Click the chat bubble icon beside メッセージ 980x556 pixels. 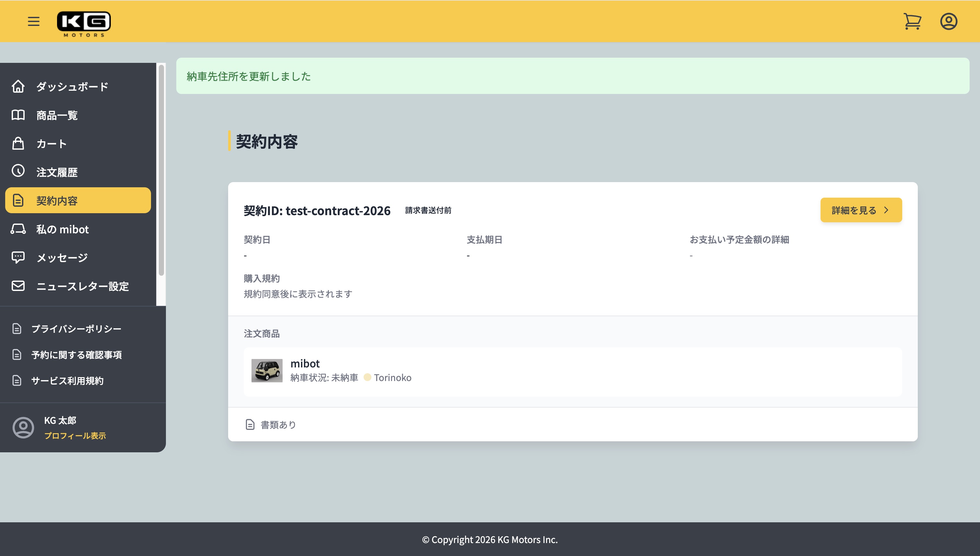(17, 257)
